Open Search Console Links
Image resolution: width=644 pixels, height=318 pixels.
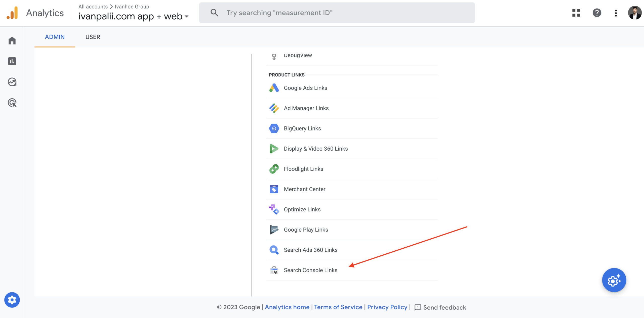[x=310, y=270]
